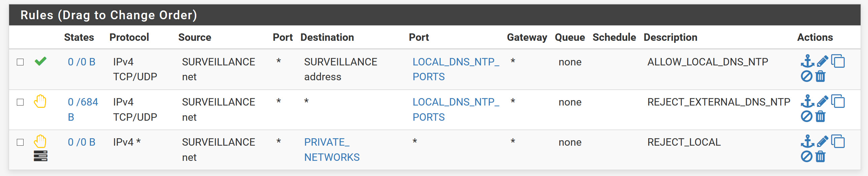The height and width of the screenshot is (176, 868).
Task: Check the REJECT_EXTERNAL_DNS_NTP rule checkbox
Action: point(20,102)
